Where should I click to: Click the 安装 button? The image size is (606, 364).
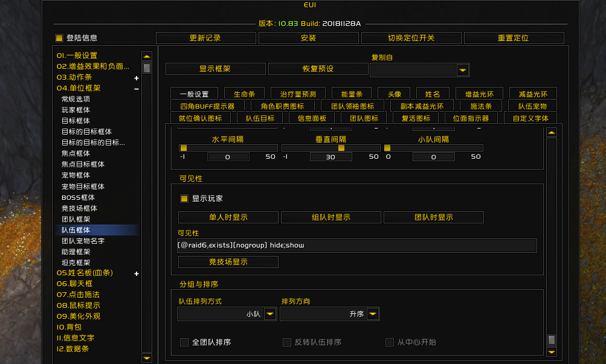click(308, 37)
